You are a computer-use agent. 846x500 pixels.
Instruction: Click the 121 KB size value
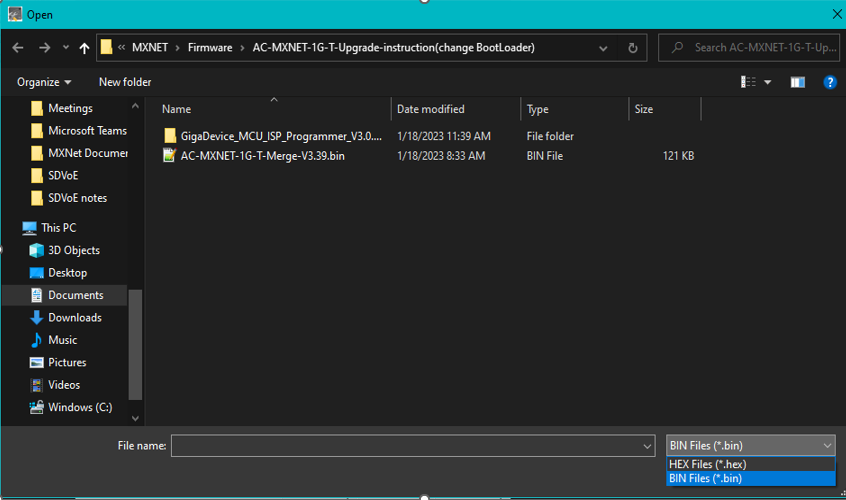pyautogui.click(x=678, y=156)
